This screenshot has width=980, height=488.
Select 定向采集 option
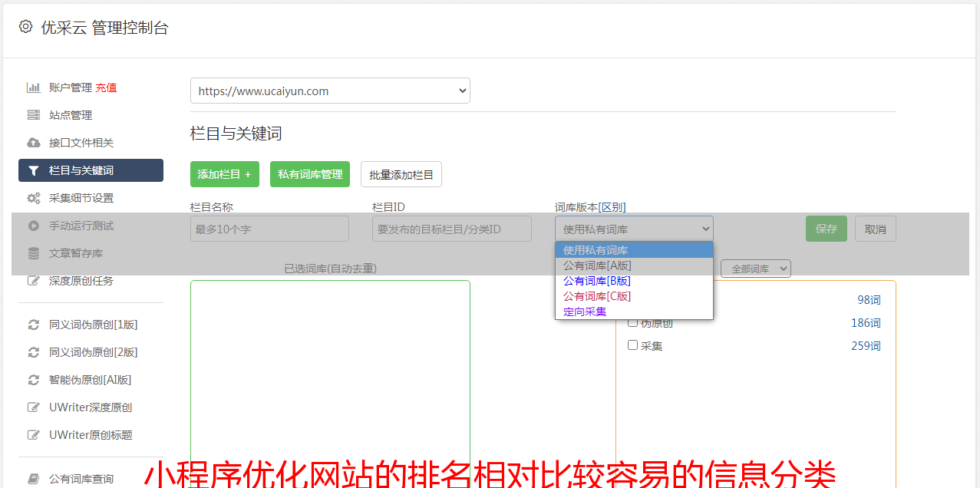click(634, 312)
